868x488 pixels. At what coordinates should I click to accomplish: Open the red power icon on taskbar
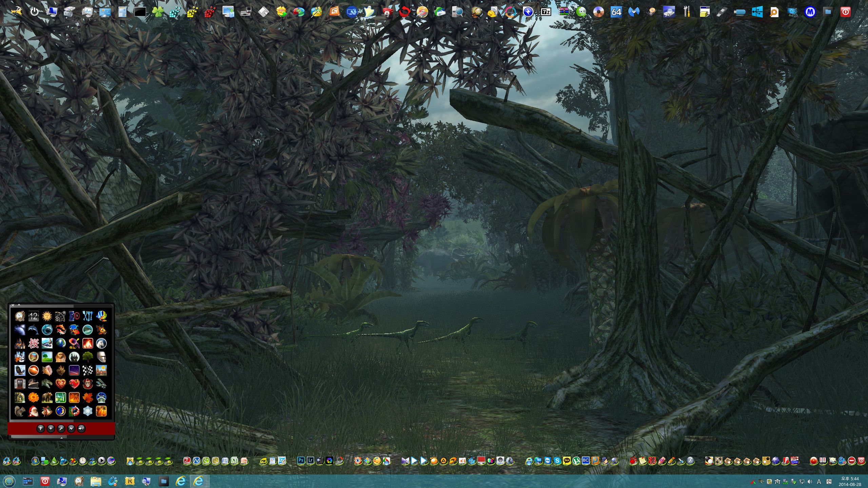pyautogui.click(x=45, y=481)
